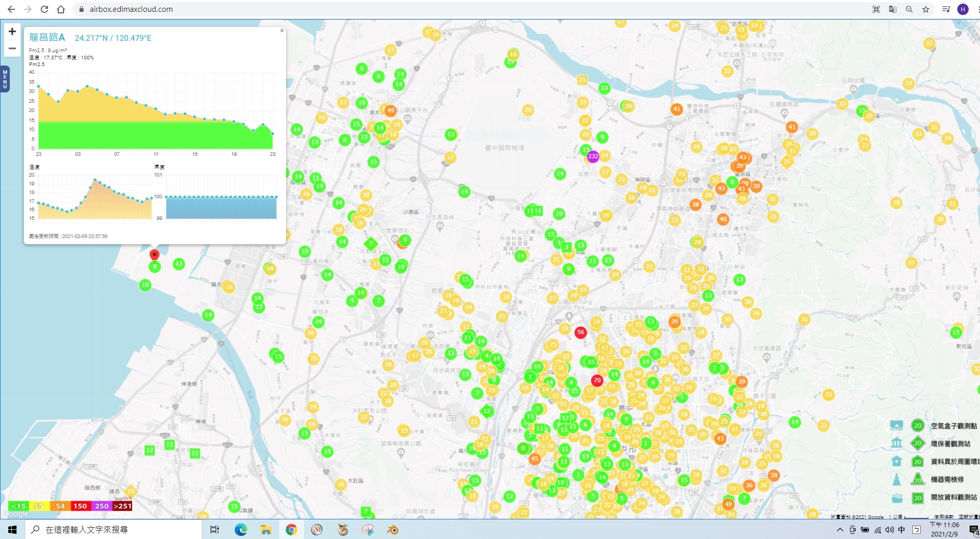The width and height of the screenshot is (980, 539).
Task: Open Task View on the taskbar
Action: coord(215,529)
